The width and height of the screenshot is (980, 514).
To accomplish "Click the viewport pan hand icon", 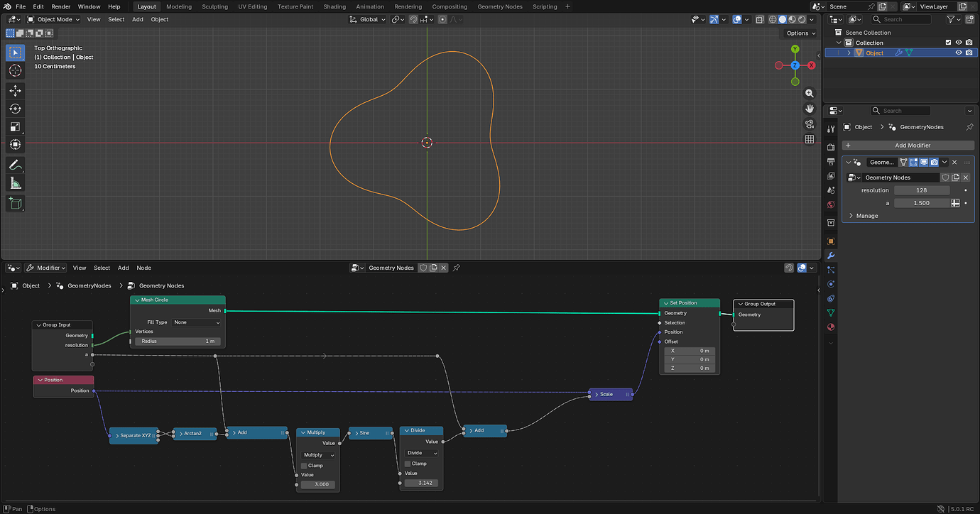I will tap(810, 109).
